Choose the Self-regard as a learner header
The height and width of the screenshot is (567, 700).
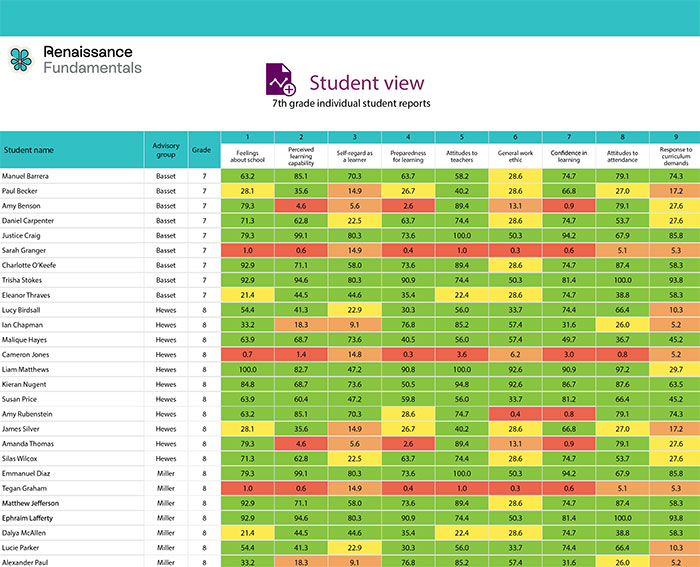coord(354,155)
